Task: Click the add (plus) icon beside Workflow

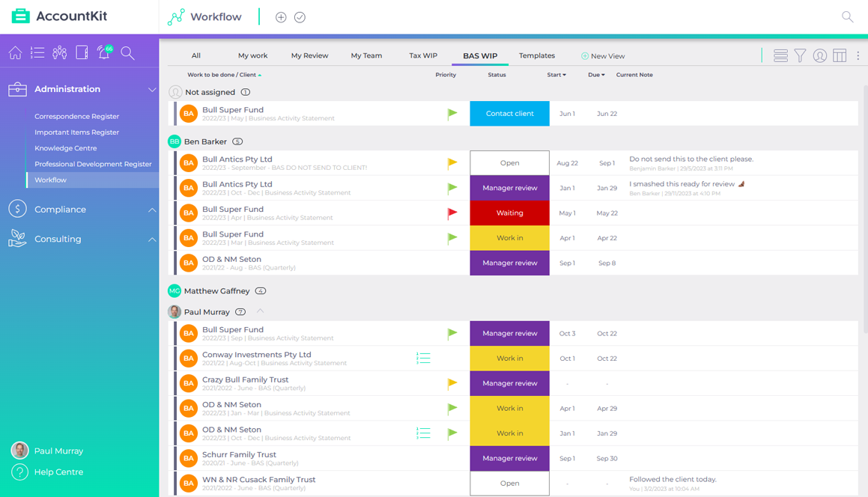Action: (x=281, y=17)
